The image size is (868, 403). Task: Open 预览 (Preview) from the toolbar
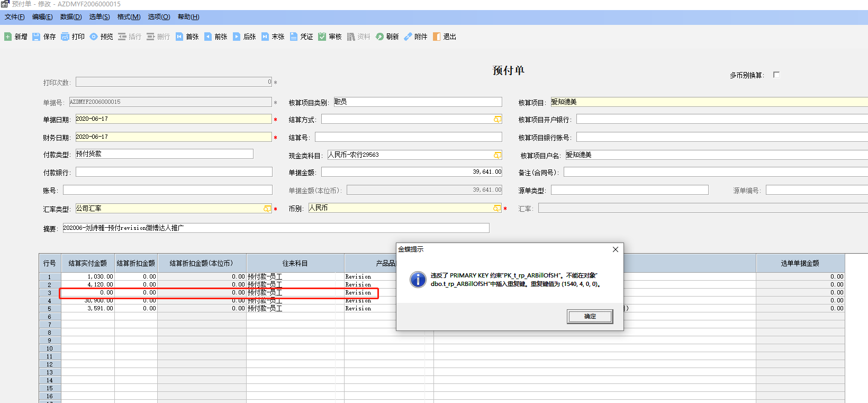tap(101, 37)
